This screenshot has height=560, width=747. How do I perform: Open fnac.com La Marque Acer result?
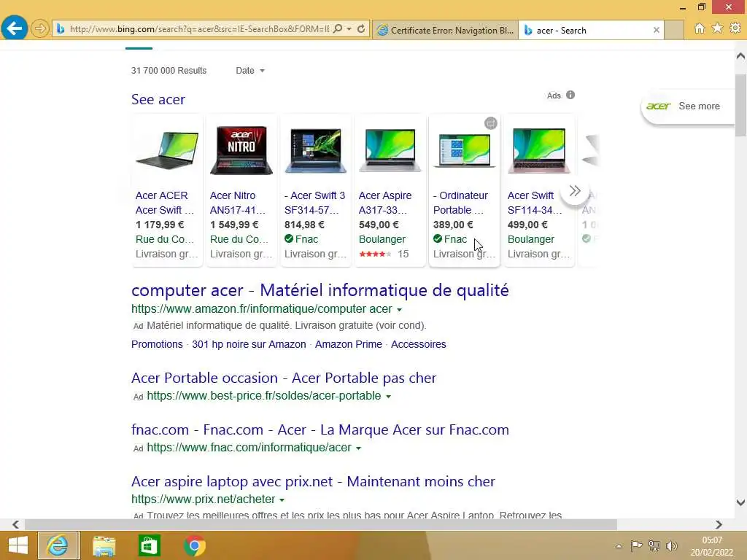click(320, 430)
